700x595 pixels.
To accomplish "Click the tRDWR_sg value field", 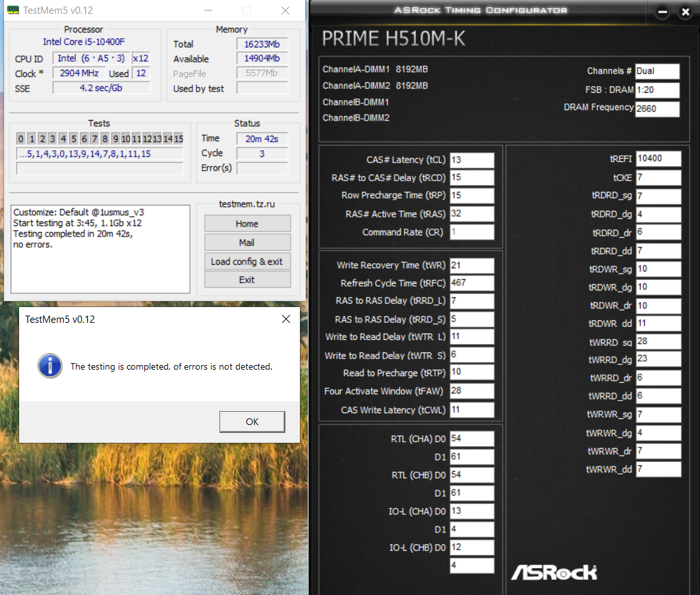I will [x=658, y=269].
